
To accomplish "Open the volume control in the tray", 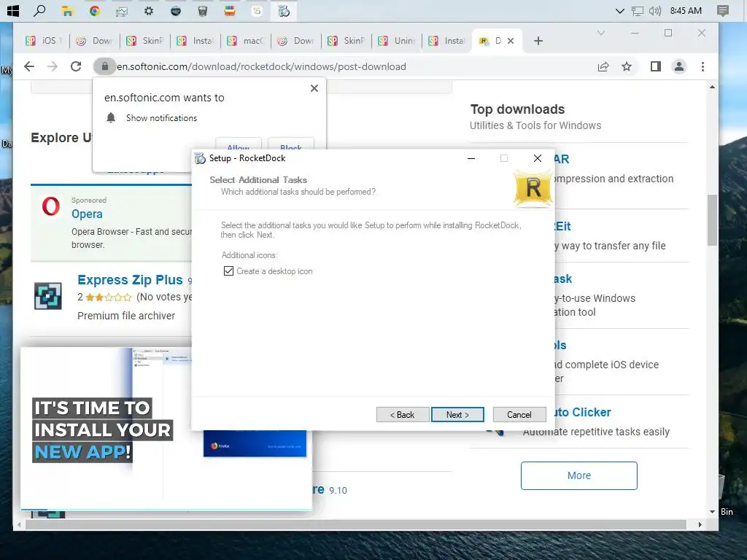I will click(655, 11).
